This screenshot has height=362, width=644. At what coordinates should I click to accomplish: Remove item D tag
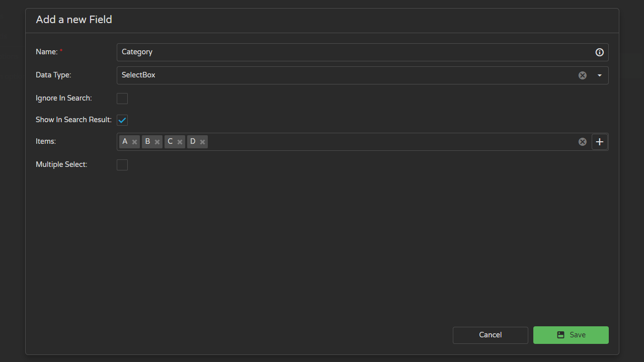pos(202,142)
